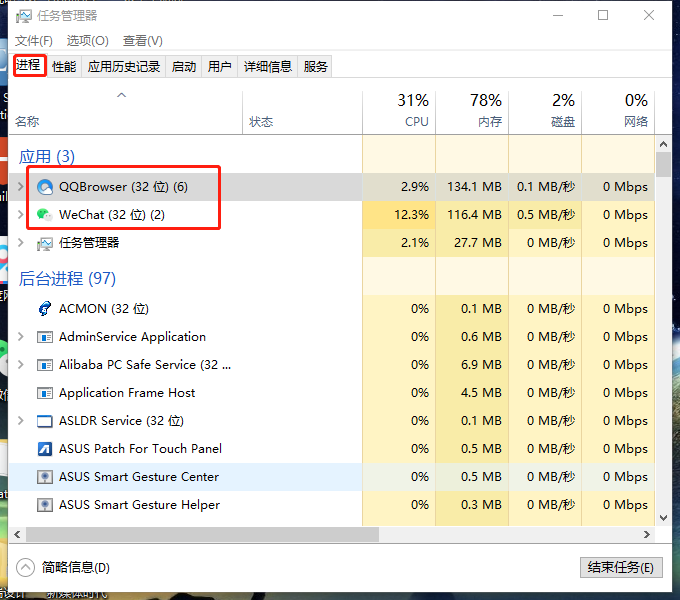Sort by the 内存 column header
The width and height of the screenshot is (680, 600).
[472, 113]
